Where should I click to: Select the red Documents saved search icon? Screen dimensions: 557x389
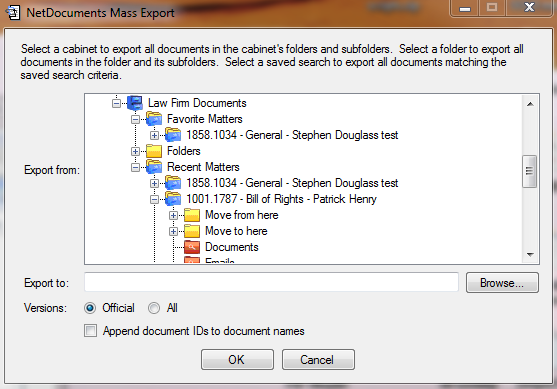tap(192, 247)
